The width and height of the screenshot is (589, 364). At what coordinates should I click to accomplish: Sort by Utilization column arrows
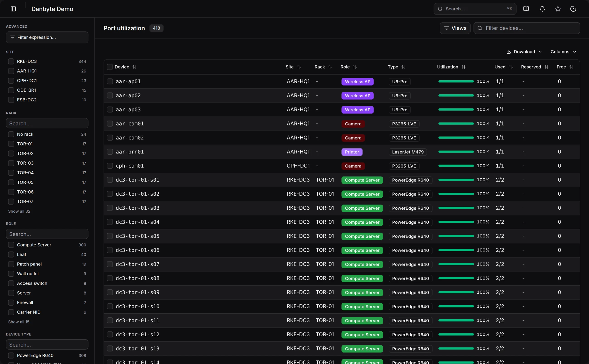point(463,67)
